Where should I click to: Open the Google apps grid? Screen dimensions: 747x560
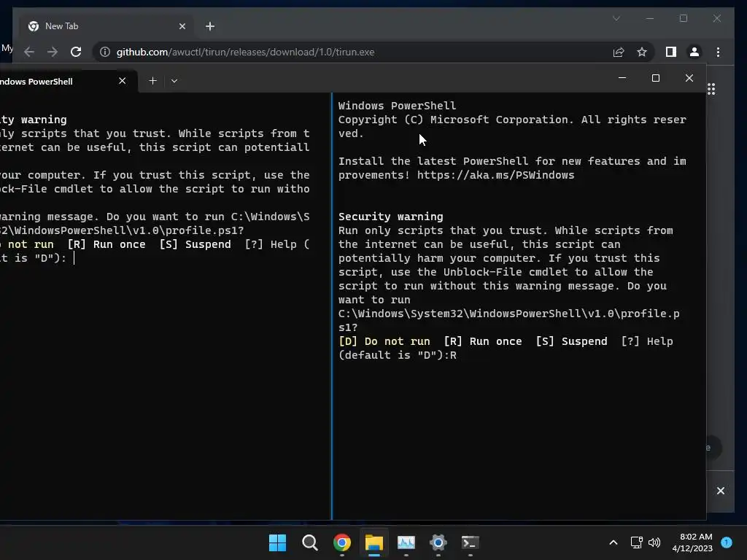click(x=711, y=89)
